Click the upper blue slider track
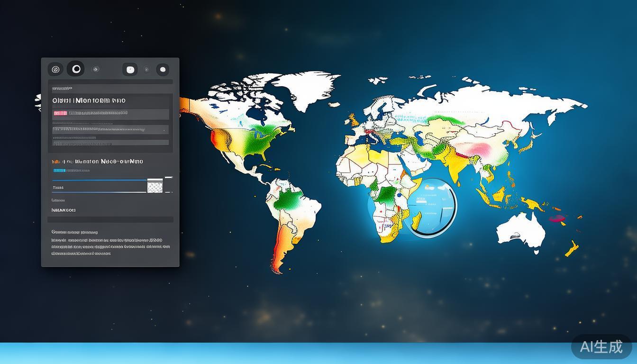Viewport: 637px width, 364px height. point(99,180)
